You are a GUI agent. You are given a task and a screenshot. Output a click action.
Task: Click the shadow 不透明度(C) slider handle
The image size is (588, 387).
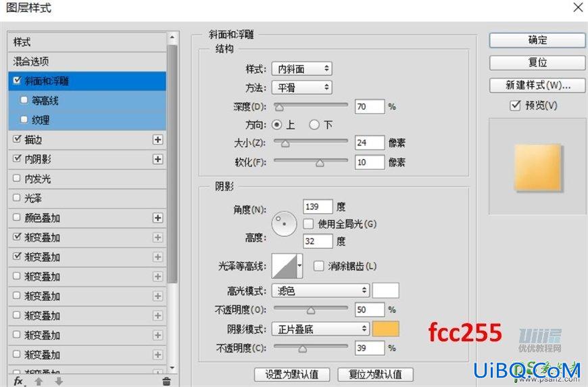303,349
